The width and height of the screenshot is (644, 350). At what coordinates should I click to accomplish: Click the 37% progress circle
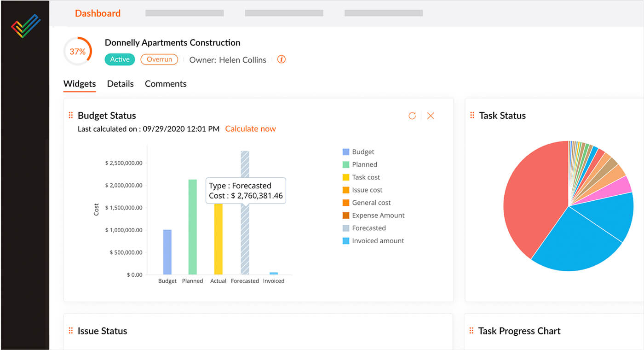pos(77,52)
